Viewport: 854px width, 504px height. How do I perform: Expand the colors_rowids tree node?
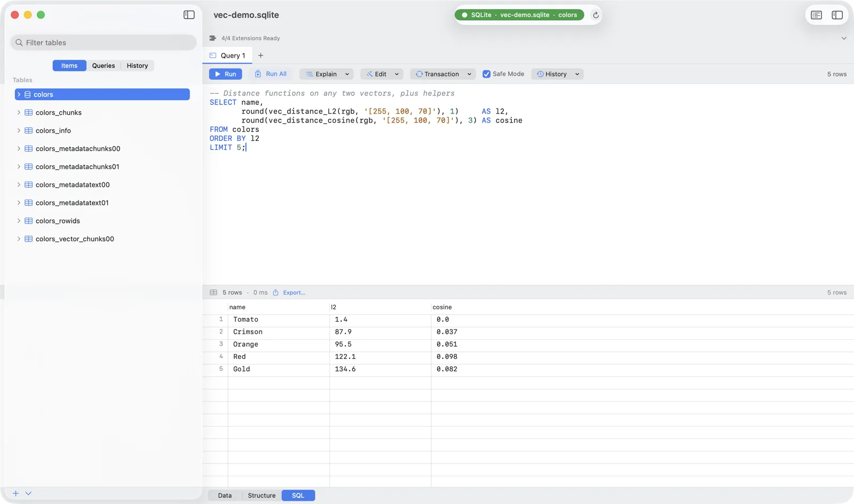click(x=19, y=221)
